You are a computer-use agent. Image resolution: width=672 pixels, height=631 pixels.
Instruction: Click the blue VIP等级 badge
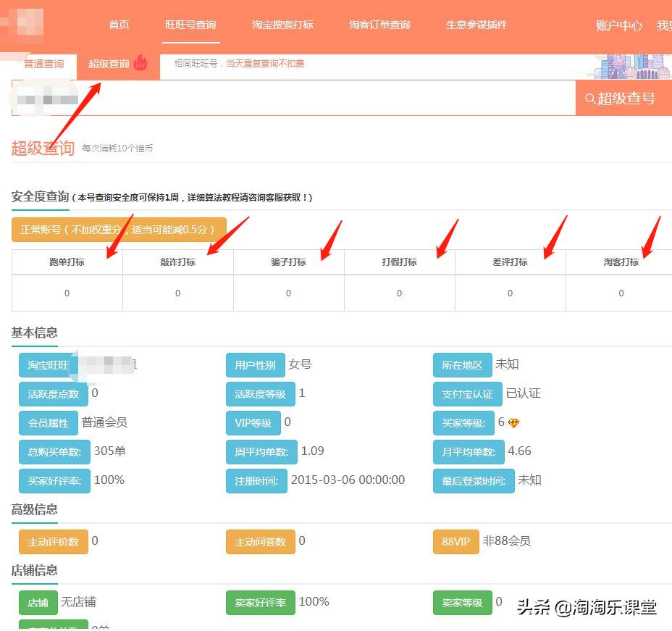point(253,422)
